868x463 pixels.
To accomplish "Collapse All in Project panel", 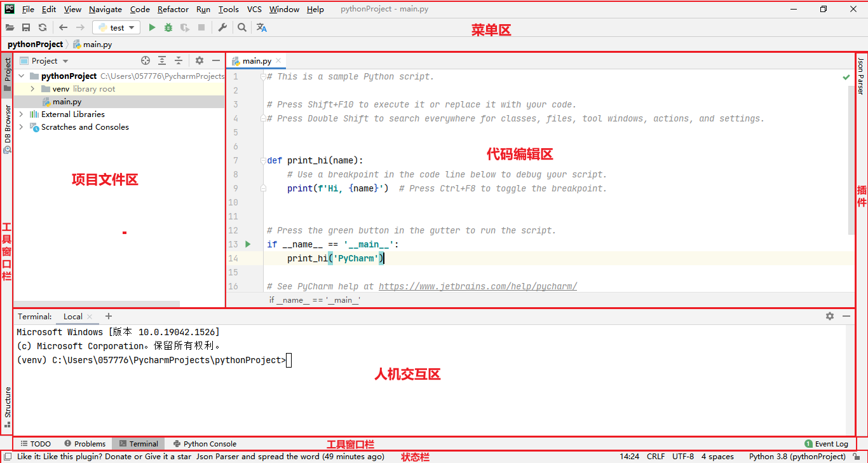I will point(178,60).
